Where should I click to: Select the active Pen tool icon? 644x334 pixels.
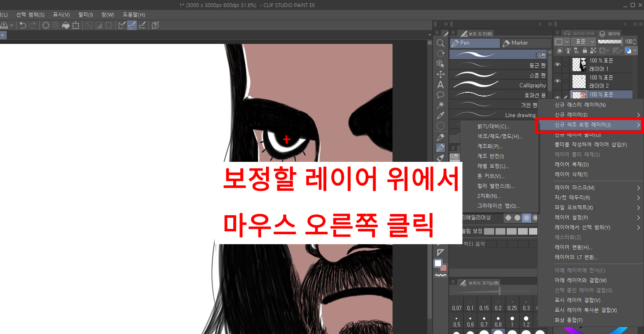(441, 148)
